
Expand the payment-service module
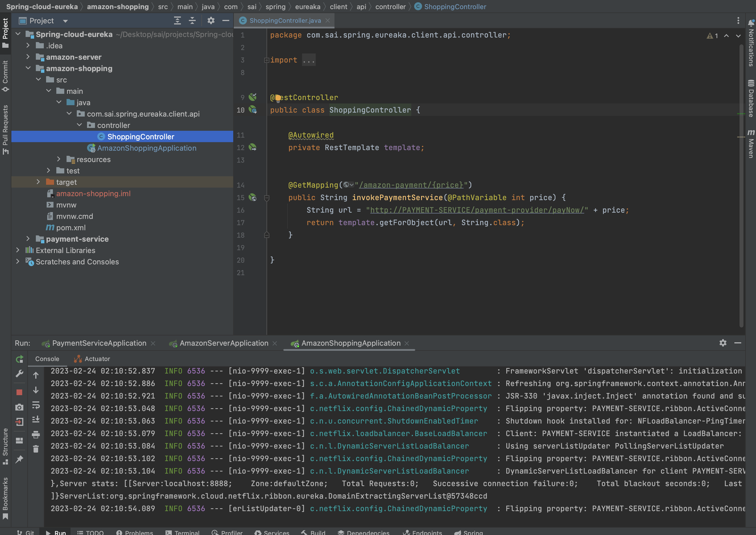(x=28, y=239)
